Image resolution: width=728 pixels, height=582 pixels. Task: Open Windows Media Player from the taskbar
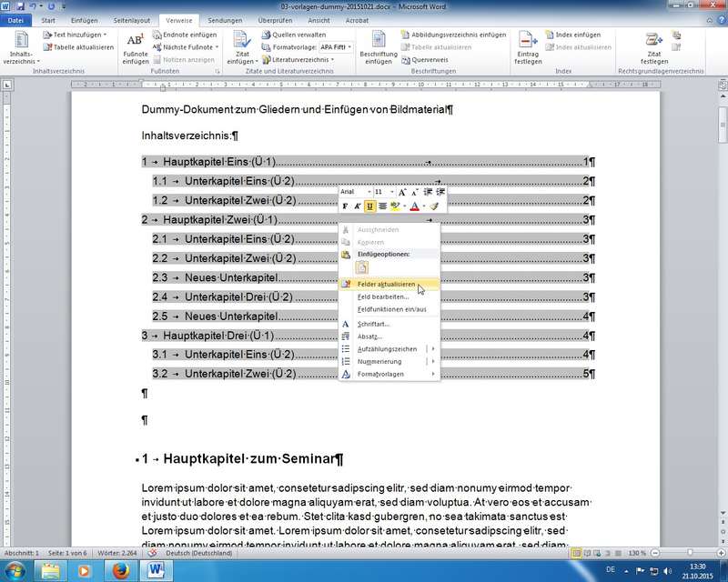coord(84,570)
